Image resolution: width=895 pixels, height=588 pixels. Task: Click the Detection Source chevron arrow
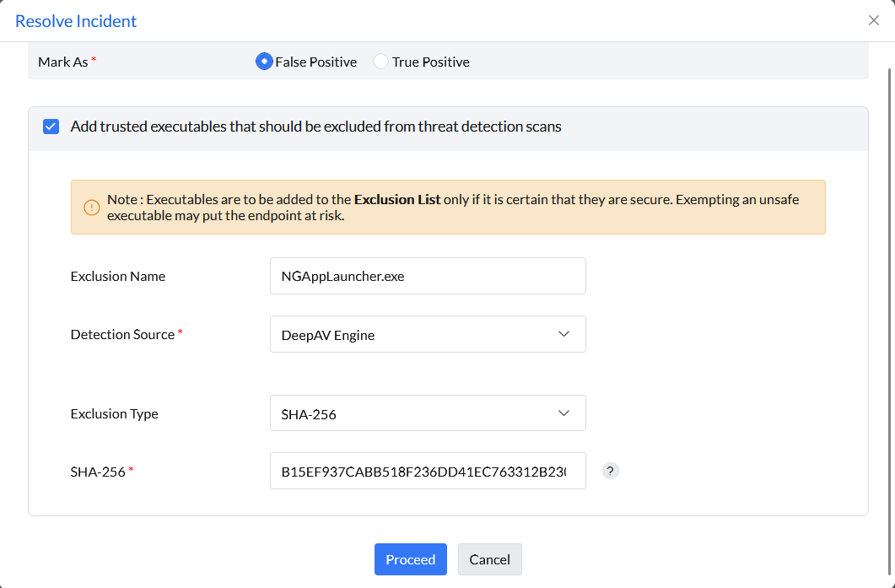point(564,334)
